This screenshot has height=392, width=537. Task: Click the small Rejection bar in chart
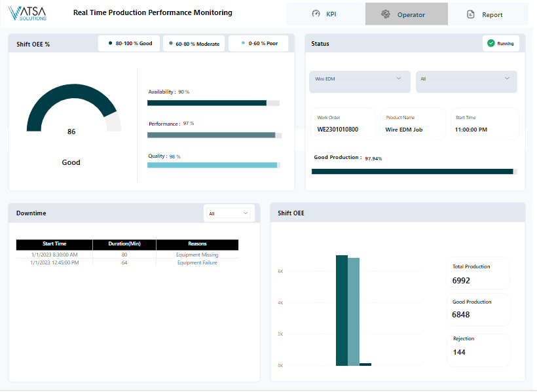(365, 365)
